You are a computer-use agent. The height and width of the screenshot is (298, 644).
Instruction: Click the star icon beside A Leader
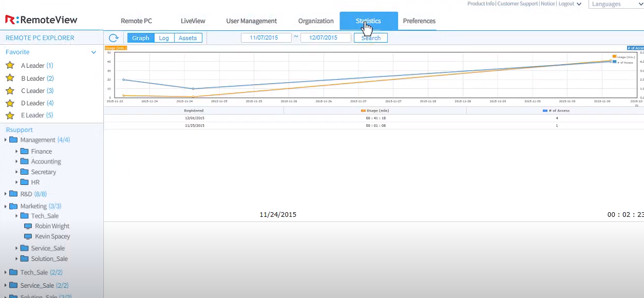[10, 65]
